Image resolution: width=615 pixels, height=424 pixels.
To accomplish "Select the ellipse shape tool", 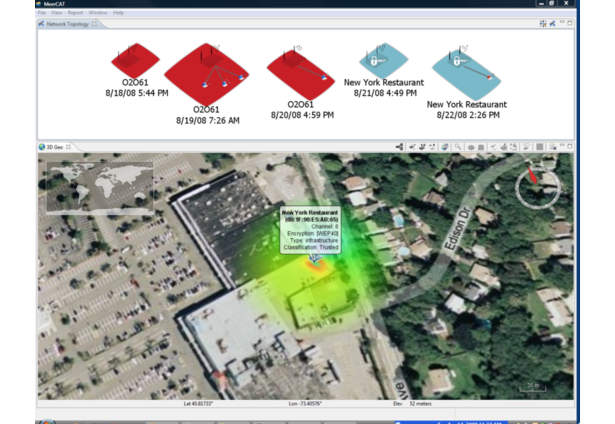I will 471,147.
